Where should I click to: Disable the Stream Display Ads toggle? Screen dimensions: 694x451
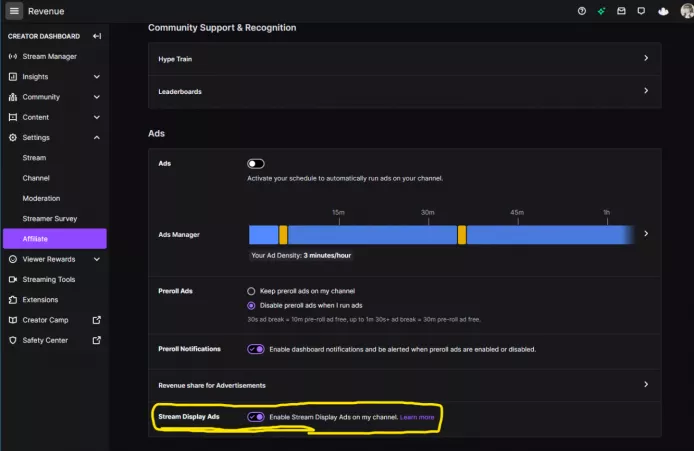tap(256, 416)
